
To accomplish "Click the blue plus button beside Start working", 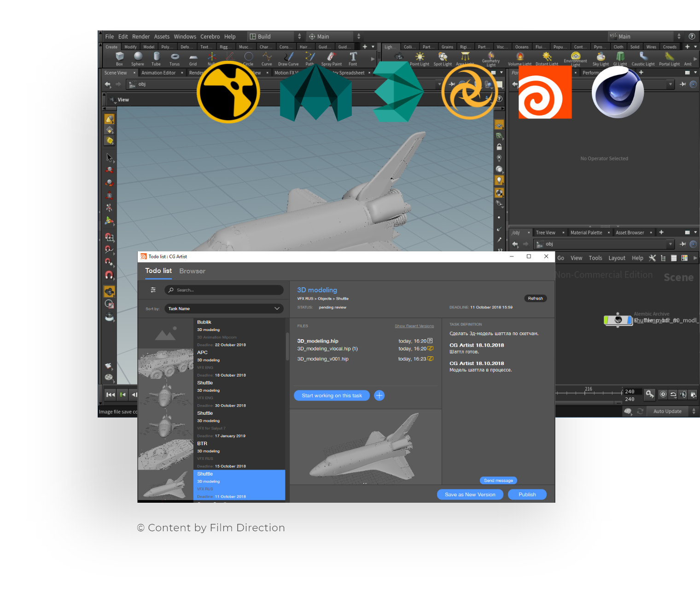I will (x=379, y=395).
